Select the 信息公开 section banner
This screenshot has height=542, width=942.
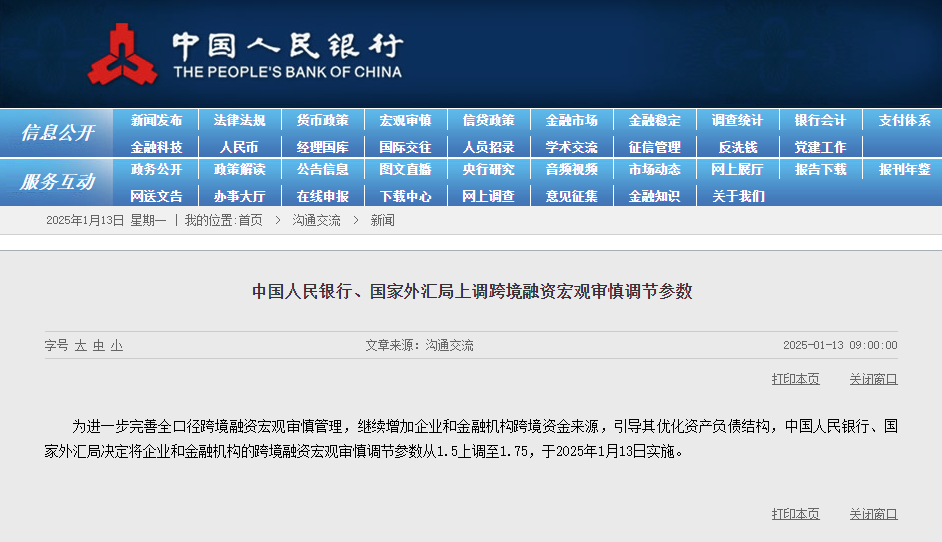[57, 133]
